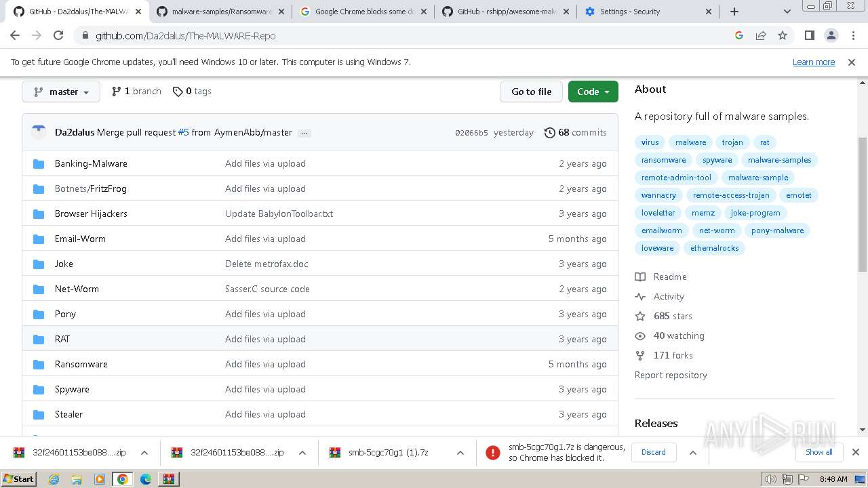This screenshot has width=868, height=488.
Task: Switch to the Settings - Security tab
Action: pos(649,12)
